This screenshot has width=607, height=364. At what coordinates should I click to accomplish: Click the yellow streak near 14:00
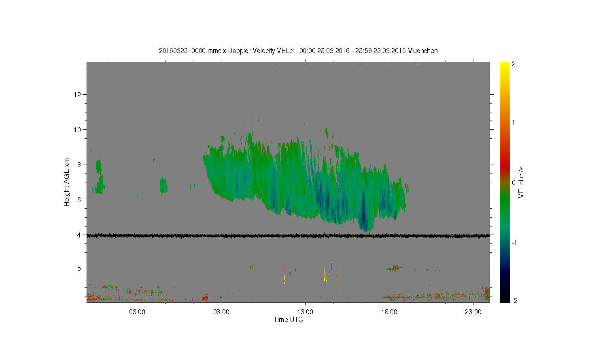tap(325, 275)
